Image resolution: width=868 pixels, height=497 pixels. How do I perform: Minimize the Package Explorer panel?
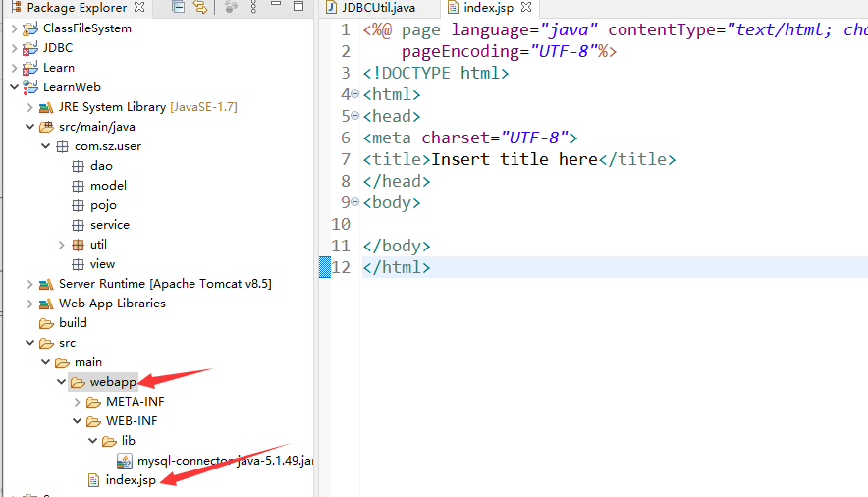click(x=276, y=5)
